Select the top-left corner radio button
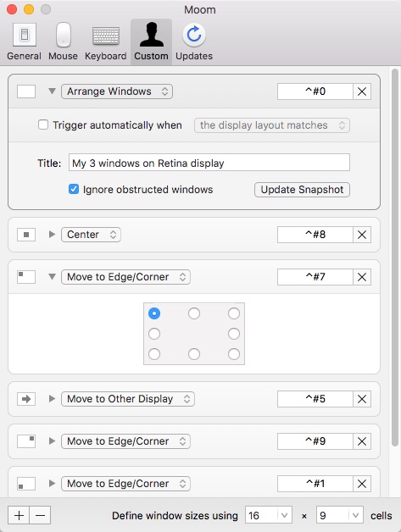Viewport: 401px width, 532px height. (x=154, y=313)
